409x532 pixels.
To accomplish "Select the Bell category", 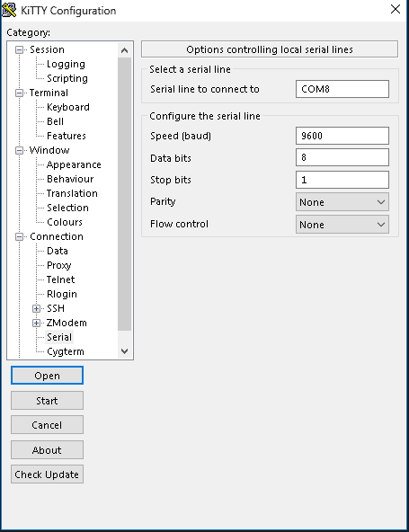I will (55, 121).
